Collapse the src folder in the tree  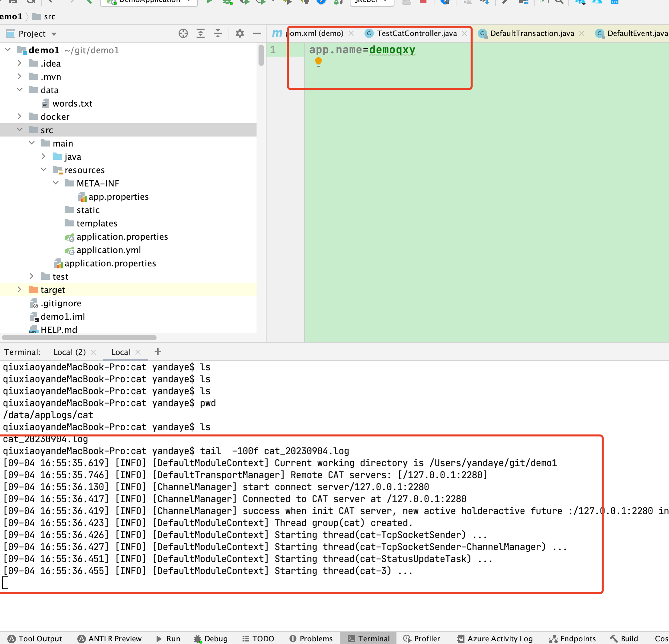(x=20, y=130)
